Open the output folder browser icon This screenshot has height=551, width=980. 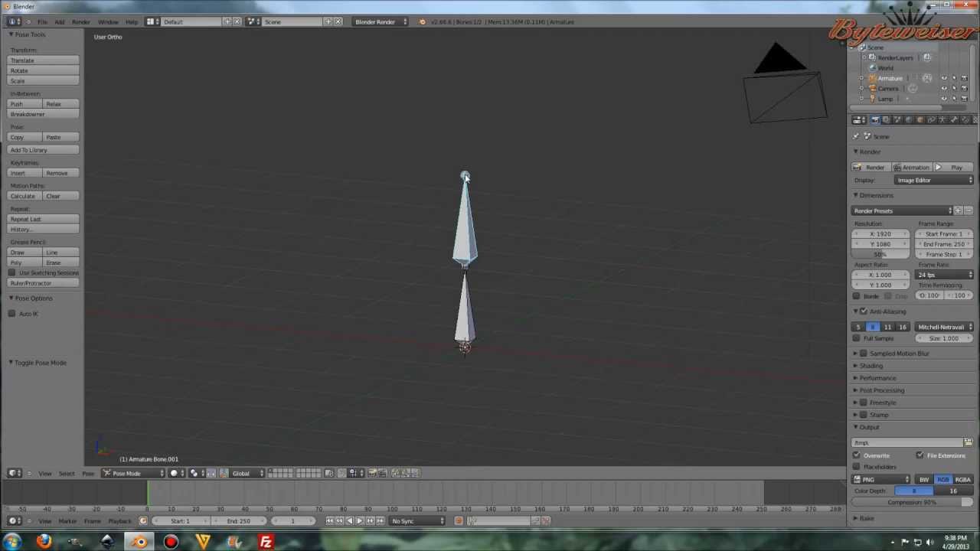tap(968, 442)
